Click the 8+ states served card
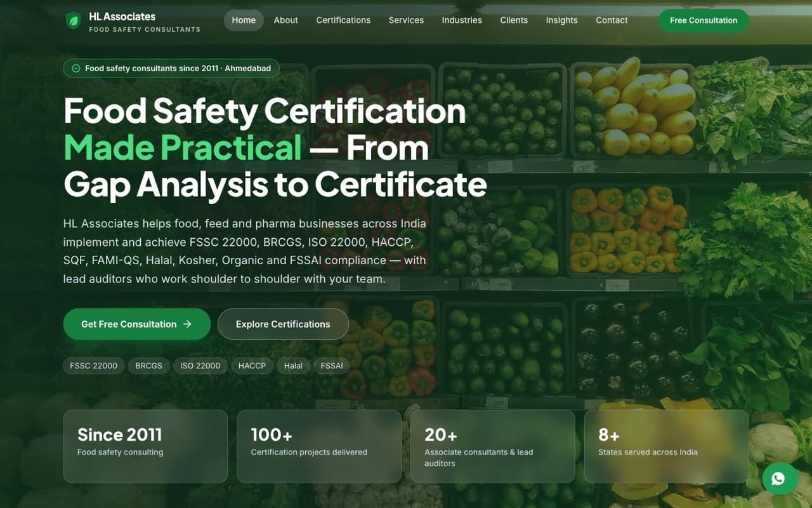The image size is (812, 508). [x=666, y=446]
